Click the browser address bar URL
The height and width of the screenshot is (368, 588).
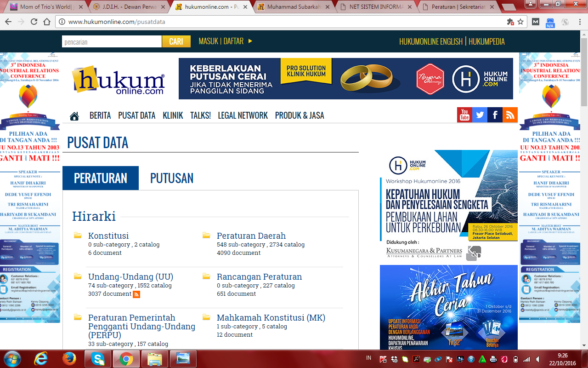(x=117, y=22)
